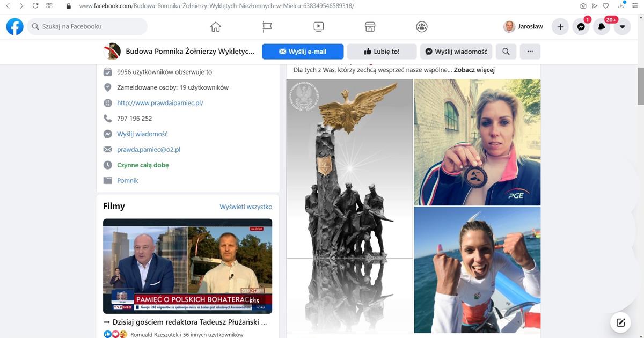The width and height of the screenshot is (644, 338).
Task: Open the prawdaipamiec.pl website link
Action: [160, 103]
